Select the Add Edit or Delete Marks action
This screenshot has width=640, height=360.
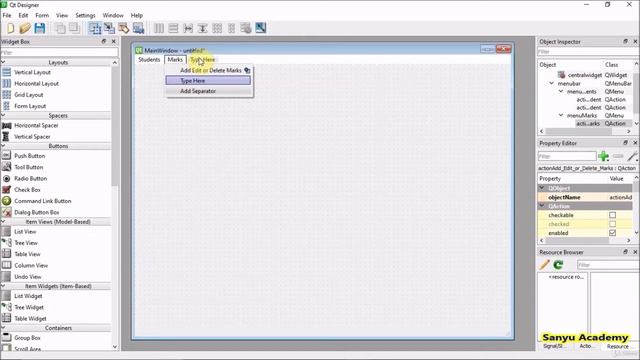click(211, 70)
